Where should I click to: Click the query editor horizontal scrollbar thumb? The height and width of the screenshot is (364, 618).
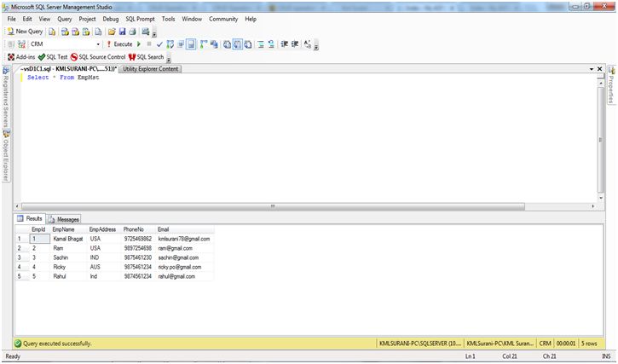[x=273, y=206]
